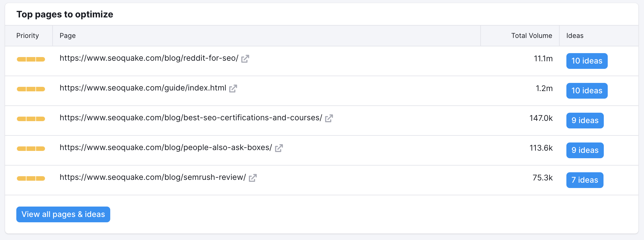Open external link icon for reddit-for-seo page
The image size is (644, 240).
click(245, 59)
